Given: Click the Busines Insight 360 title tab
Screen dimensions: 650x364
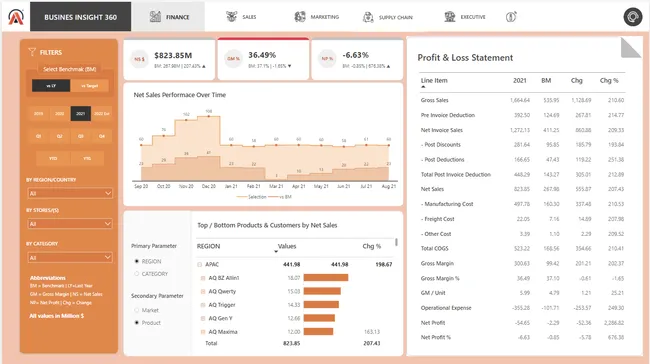Looking at the screenshot, I should pos(80,17).
